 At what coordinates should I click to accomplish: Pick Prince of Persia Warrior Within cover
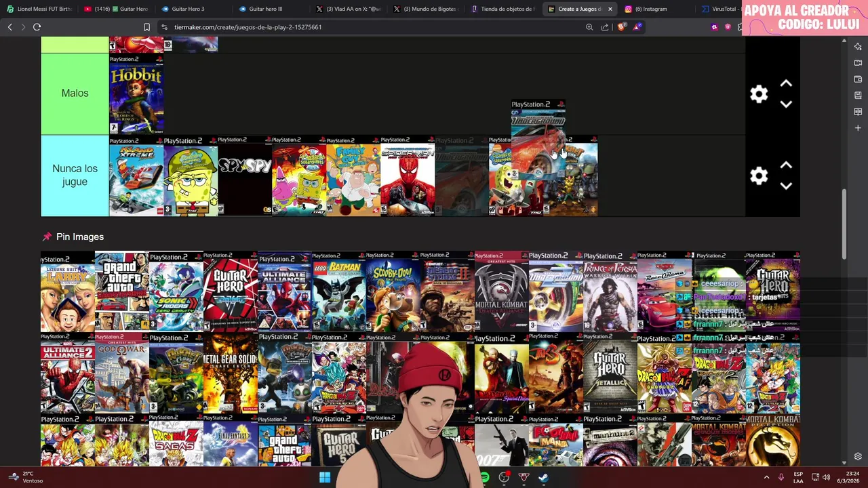tap(610, 291)
